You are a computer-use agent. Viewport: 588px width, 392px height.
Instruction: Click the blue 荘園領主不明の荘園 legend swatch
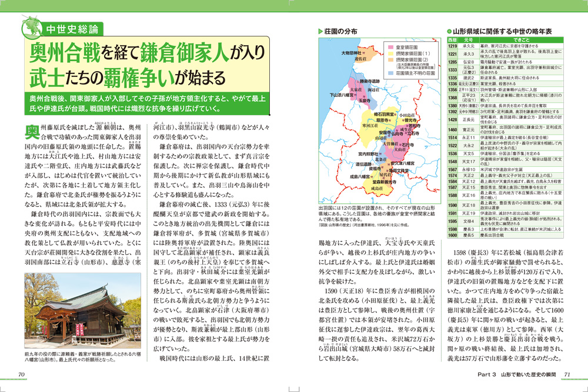click(390, 73)
